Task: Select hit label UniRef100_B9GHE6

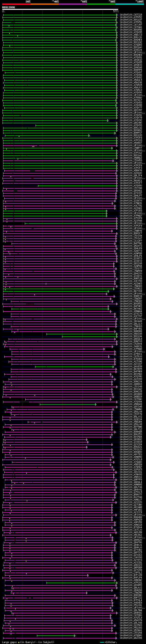Action: tap(131, 55)
